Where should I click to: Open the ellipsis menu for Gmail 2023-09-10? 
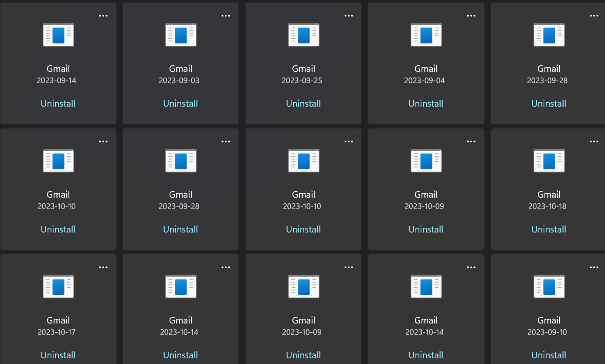point(594,267)
